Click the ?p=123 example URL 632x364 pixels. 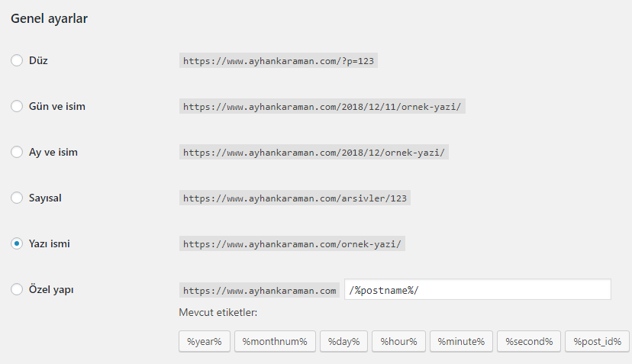279,61
